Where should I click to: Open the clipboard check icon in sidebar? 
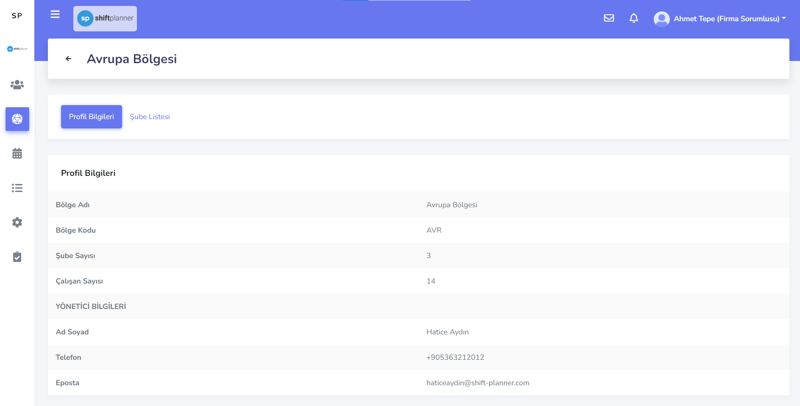[17, 257]
